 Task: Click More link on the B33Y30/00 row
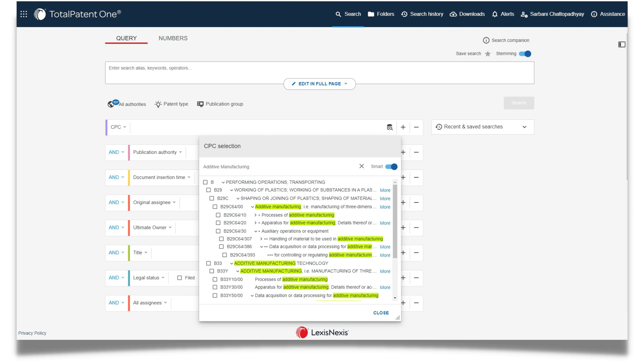385,288
